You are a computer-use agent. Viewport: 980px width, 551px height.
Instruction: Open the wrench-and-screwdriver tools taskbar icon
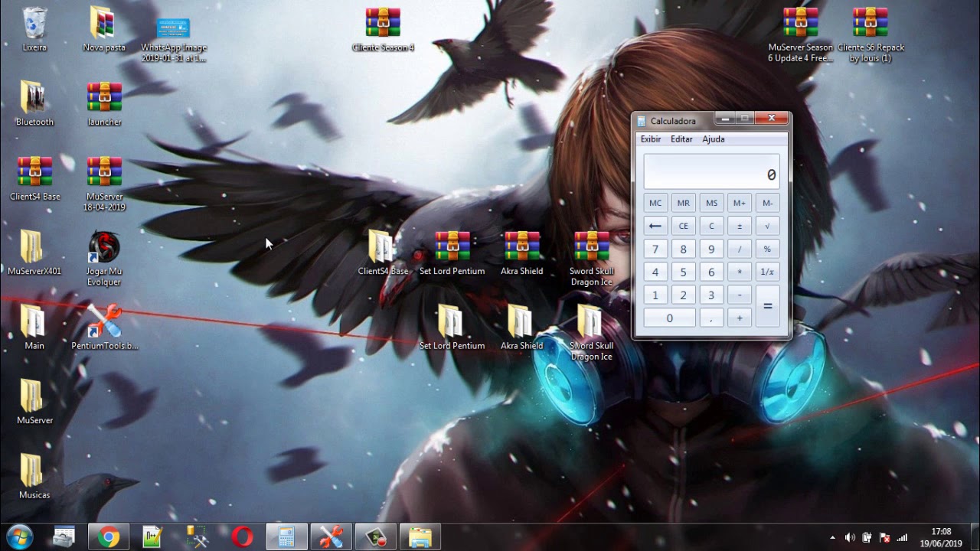[x=332, y=537]
